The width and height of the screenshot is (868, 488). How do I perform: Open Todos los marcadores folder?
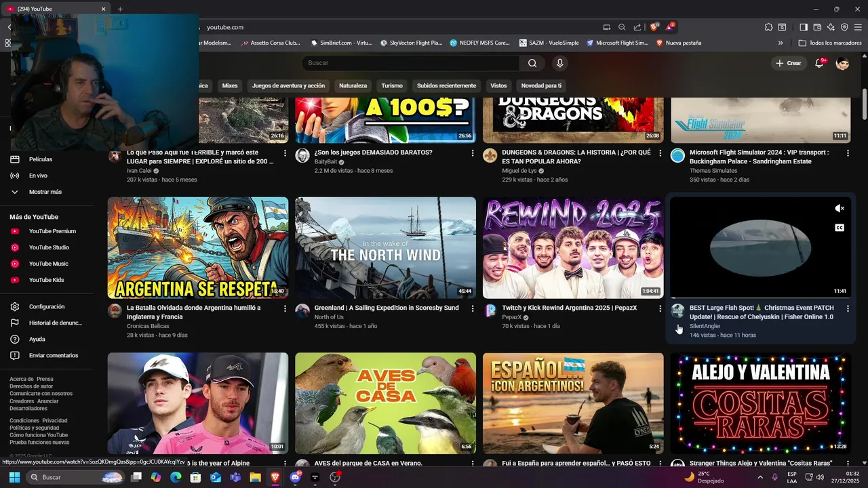coord(830,43)
